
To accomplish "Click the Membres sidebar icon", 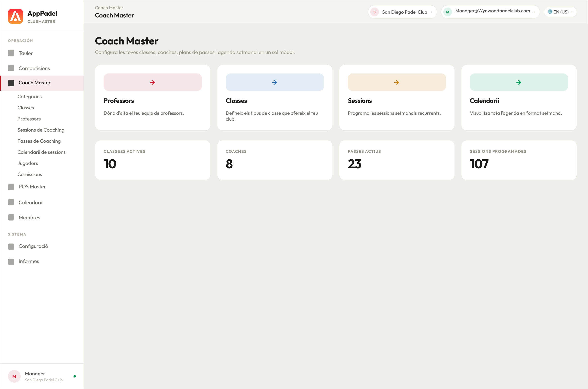I will tap(11, 218).
